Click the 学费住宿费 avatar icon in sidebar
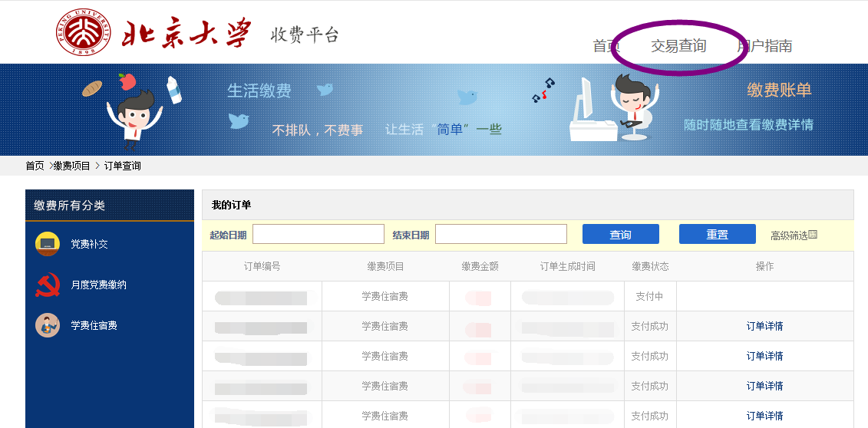868x428 pixels. point(48,325)
